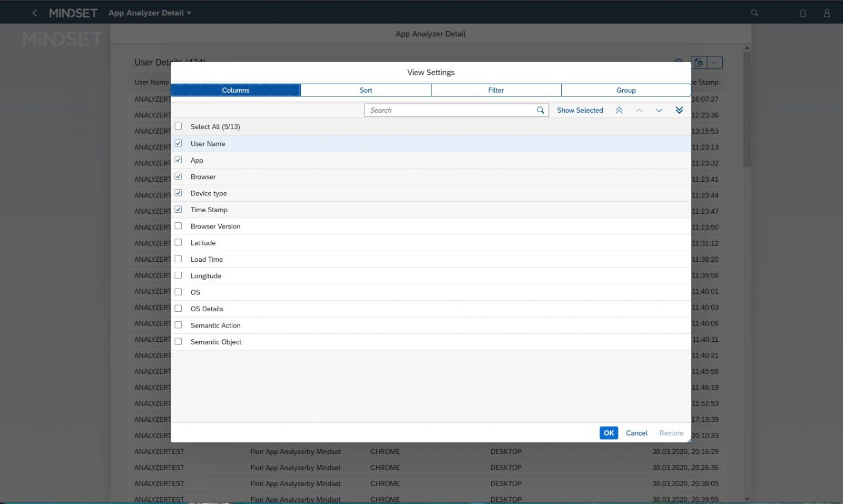The height and width of the screenshot is (504, 843).
Task: Check the OS column checkbox
Action: tap(178, 292)
